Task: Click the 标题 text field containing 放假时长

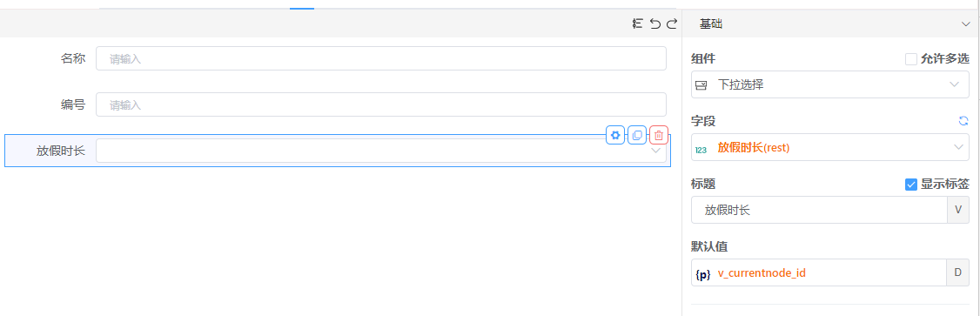Action: click(x=819, y=210)
